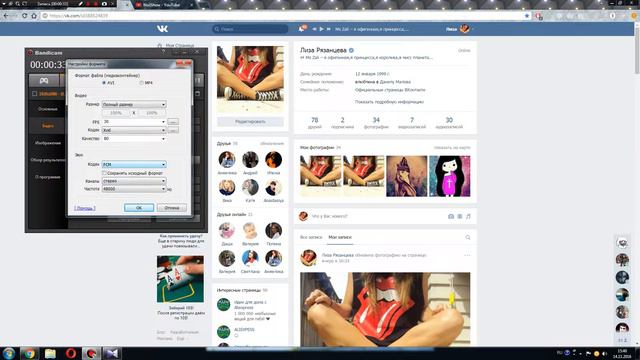Click the Bandicam help question mark icon
640x360 pixels.
(x=164, y=52)
